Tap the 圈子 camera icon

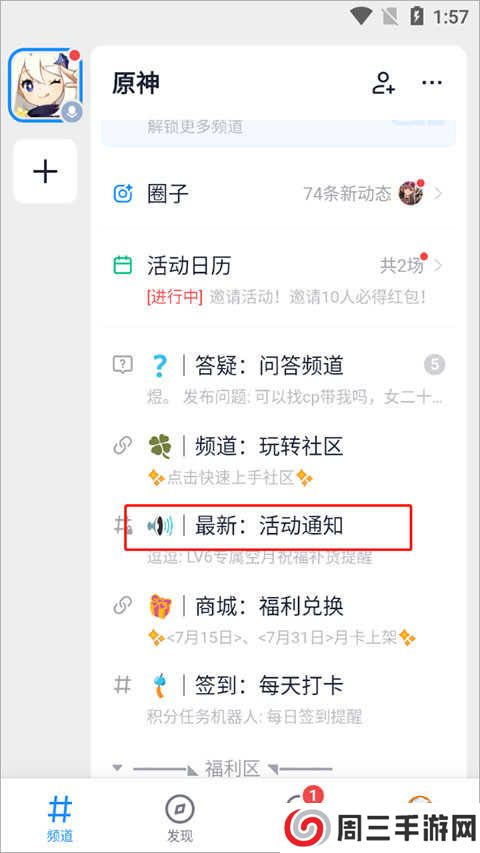[123, 193]
